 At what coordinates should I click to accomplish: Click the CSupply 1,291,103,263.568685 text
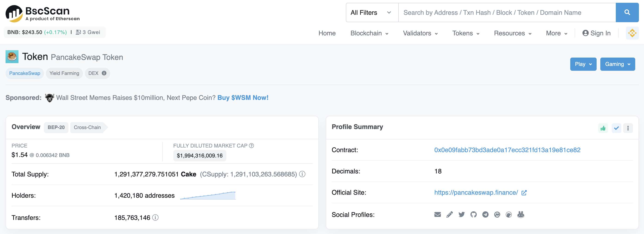pos(248,174)
